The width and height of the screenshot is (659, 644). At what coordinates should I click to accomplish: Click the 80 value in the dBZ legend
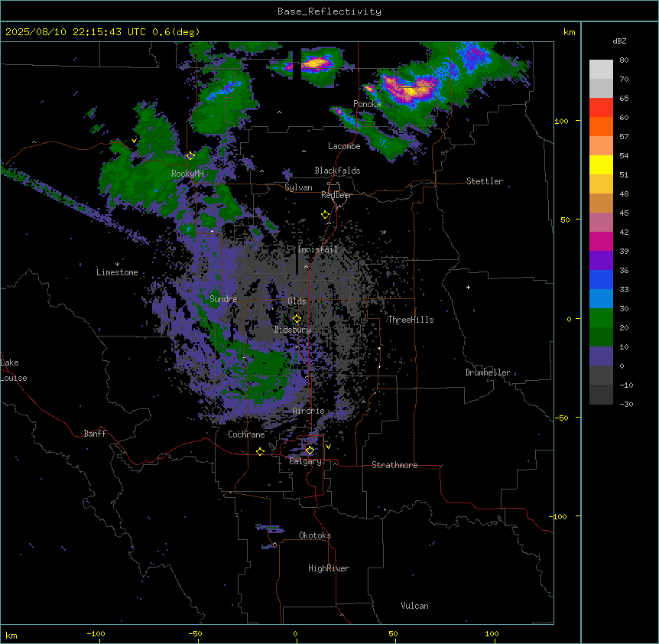click(624, 60)
